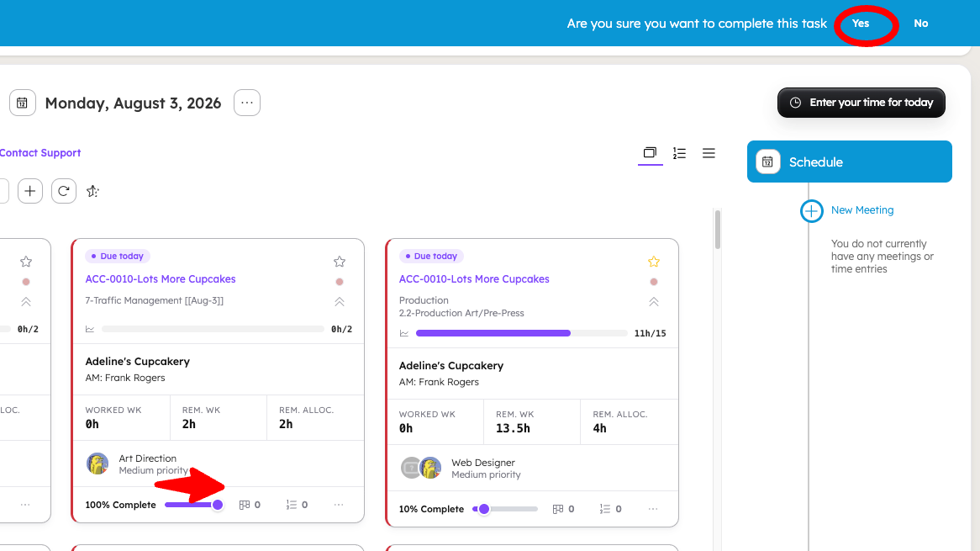Click 7-Traffic Management [[Aug-3]] text
This screenshot has height=551, width=980.
tap(155, 300)
